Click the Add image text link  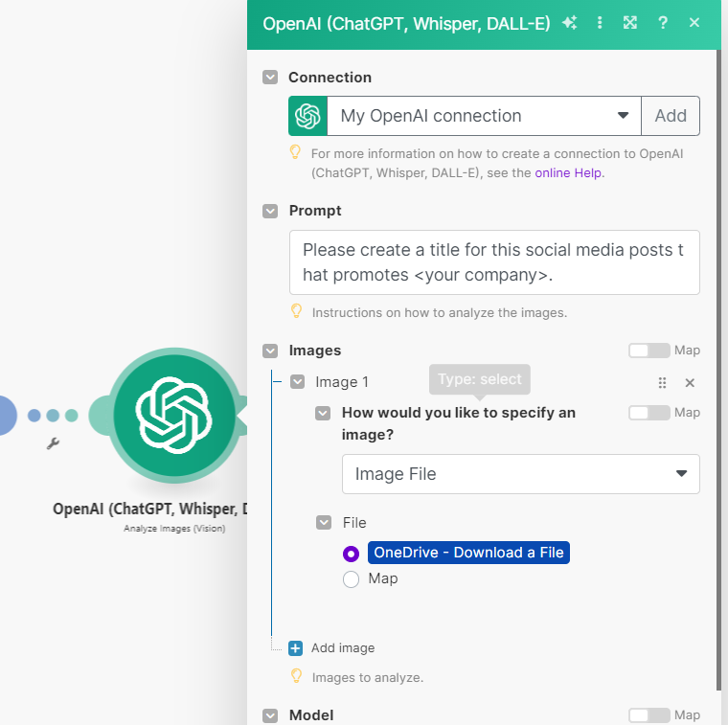(343, 648)
